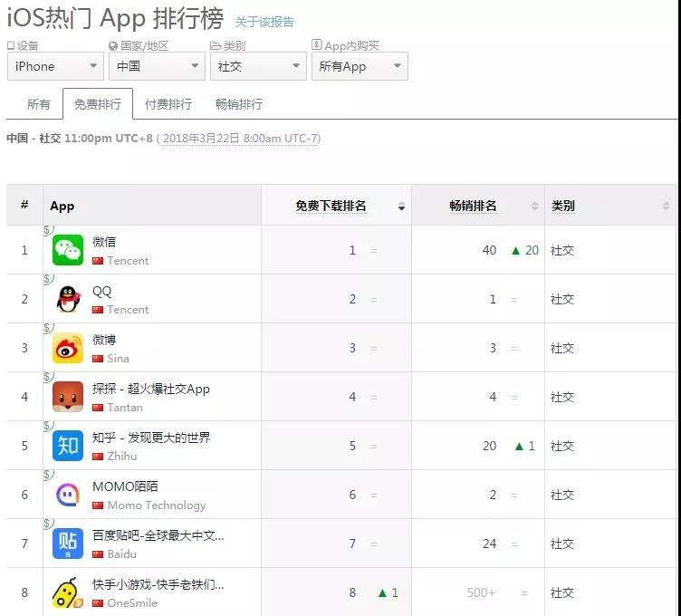
Task: Click the in-app purchase badge on 百度贴吧 row
Action: click(48, 524)
